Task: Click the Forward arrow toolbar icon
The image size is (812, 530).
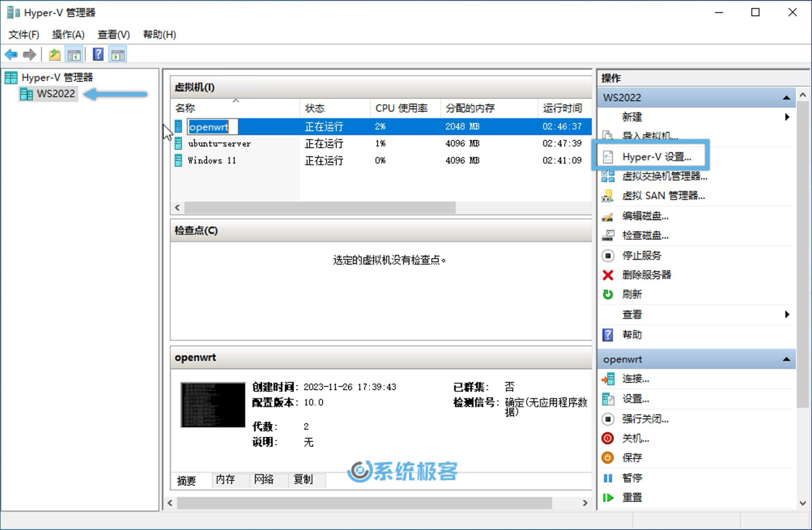Action: point(29,55)
